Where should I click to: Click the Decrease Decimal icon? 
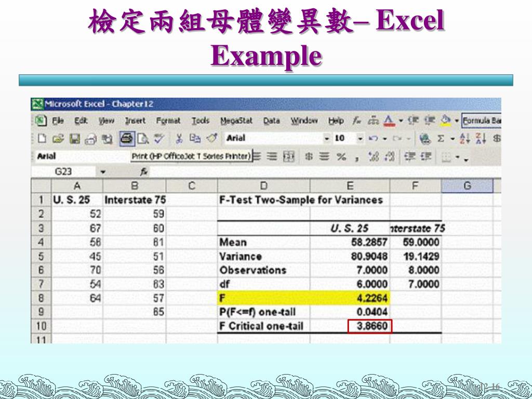390,156
